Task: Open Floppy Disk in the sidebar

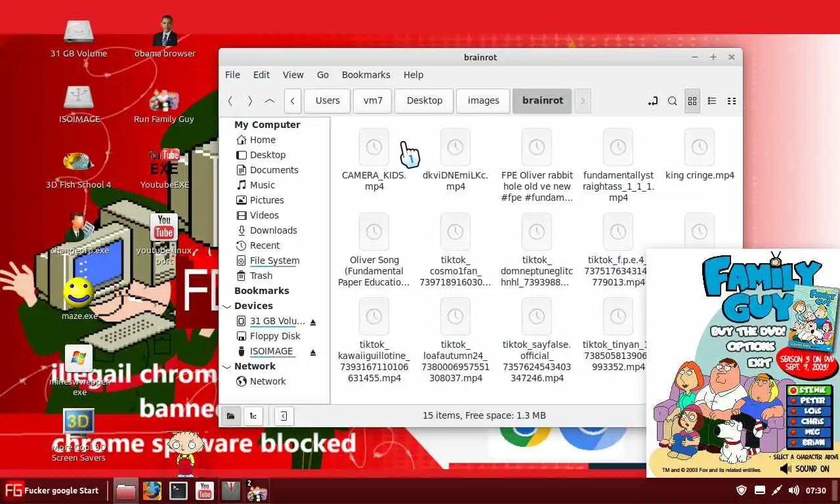Action: 274,336
